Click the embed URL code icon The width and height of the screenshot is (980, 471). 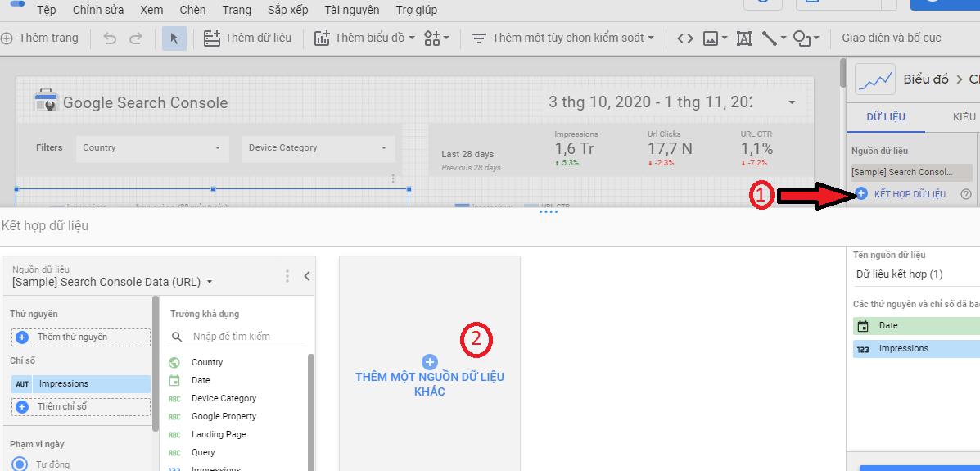pyautogui.click(x=685, y=38)
